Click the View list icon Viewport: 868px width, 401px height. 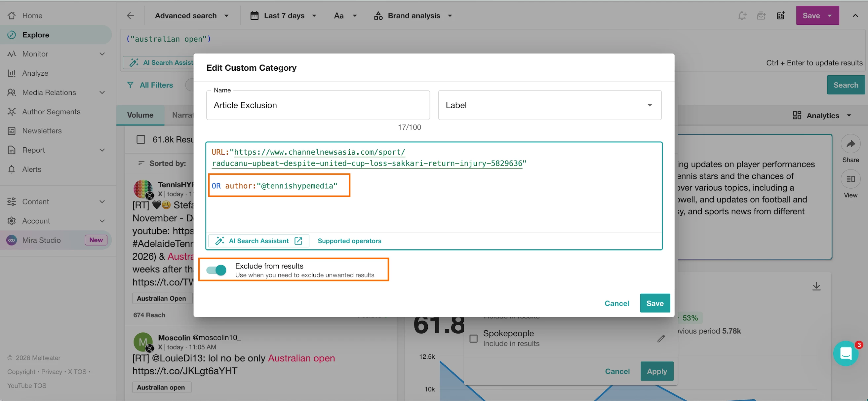[850, 179]
